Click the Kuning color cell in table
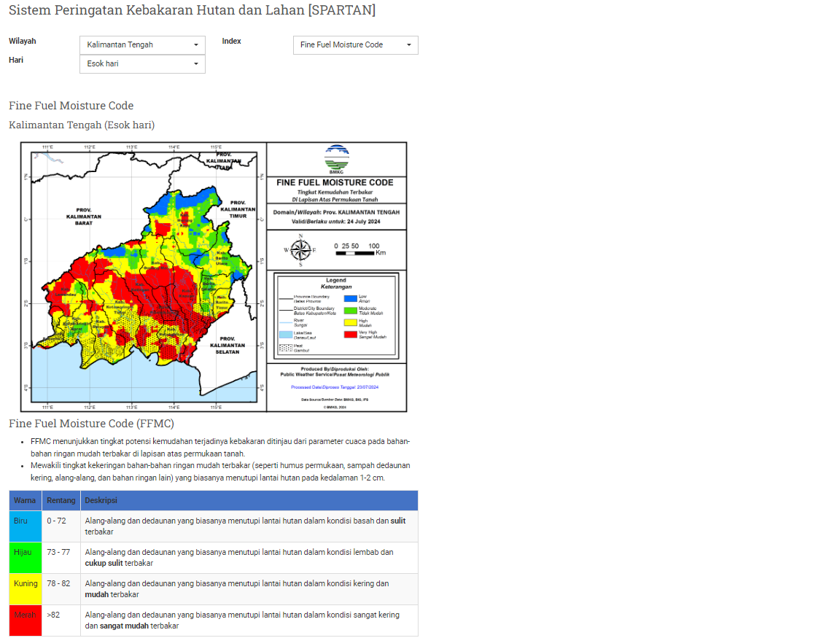840x638 pixels. [26, 589]
